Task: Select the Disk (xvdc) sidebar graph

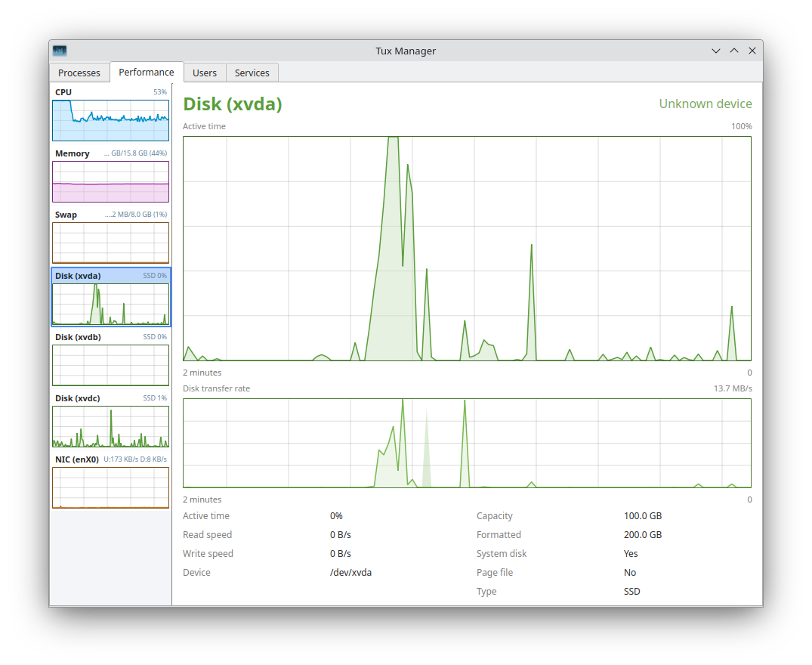Action: (x=111, y=426)
